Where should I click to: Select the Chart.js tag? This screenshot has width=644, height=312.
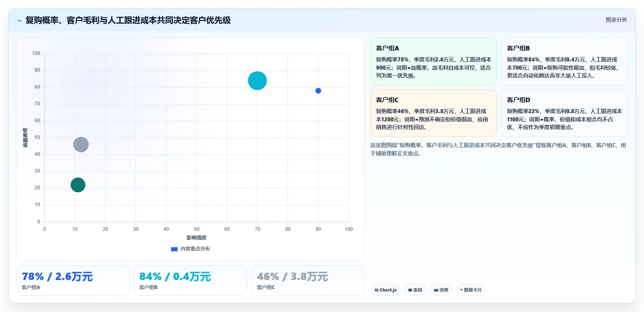tap(386, 290)
